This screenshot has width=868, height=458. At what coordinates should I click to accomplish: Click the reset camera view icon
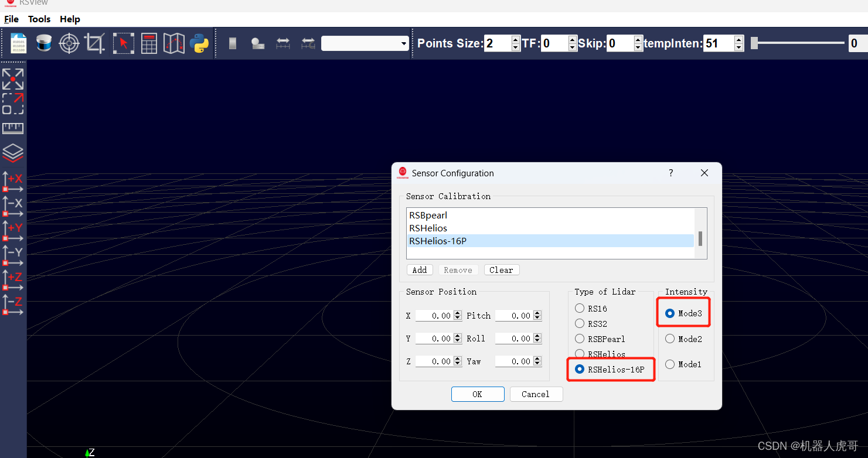click(x=13, y=79)
